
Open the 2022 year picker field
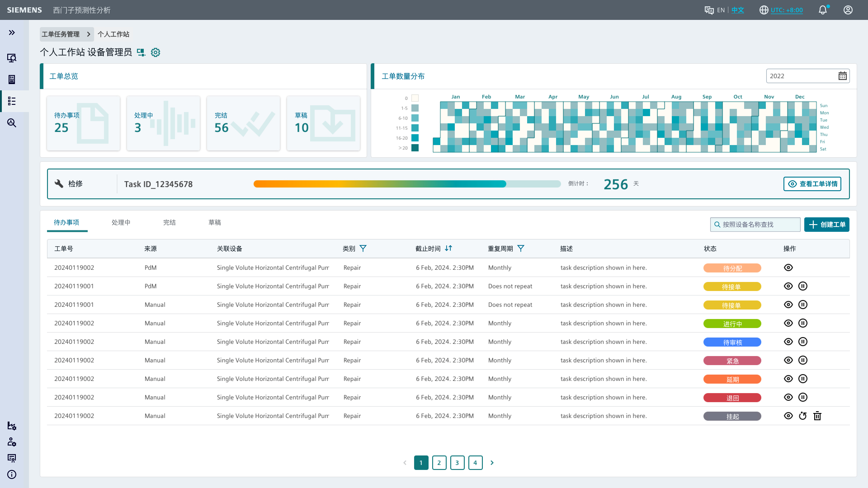pos(808,76)
